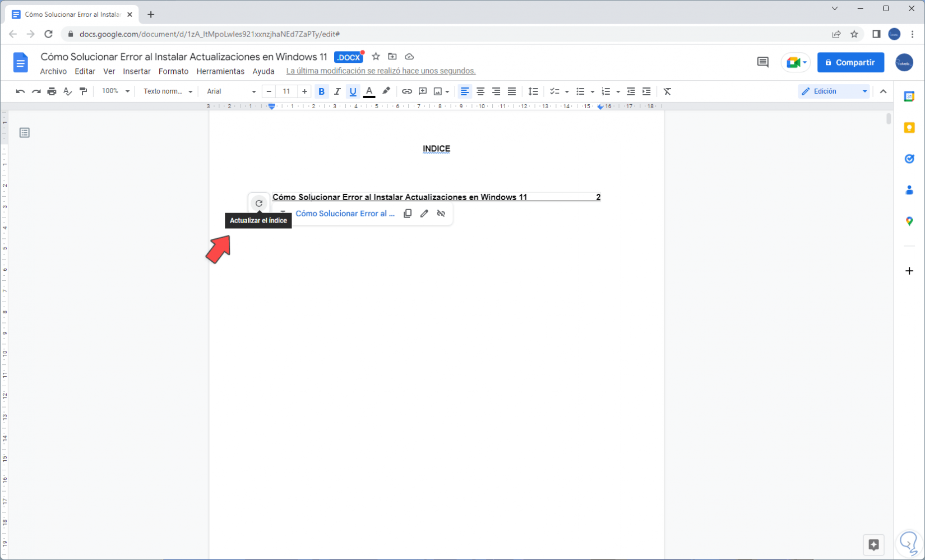Increase the indent
Image resolution: width=925 pixels, height=560 pixels.
(x=646, y=91)
